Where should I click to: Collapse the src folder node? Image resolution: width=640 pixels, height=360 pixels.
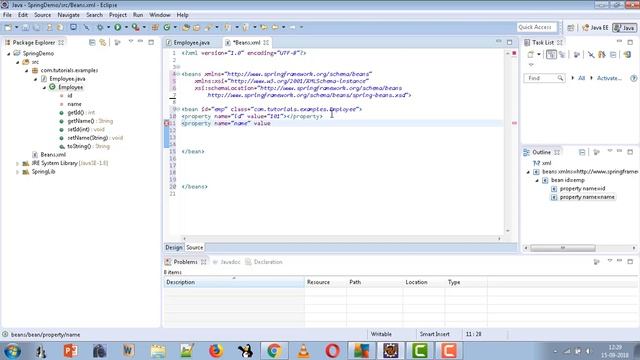click(x=18, y=62)
